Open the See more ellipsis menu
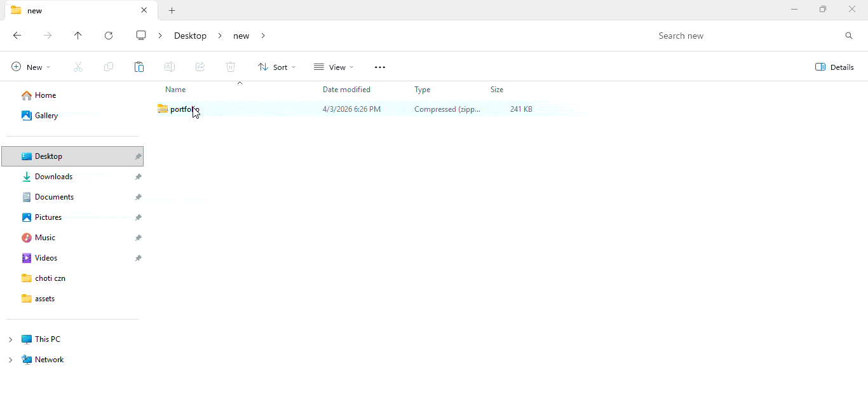868x394 pixels. click(x=380, y=67)
